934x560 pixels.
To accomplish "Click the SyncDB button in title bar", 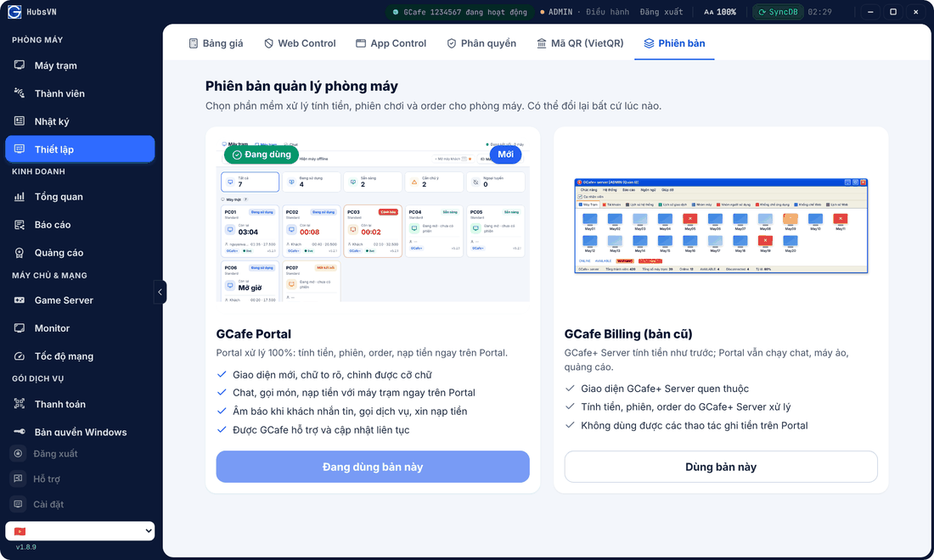I will tap(778, 12).
